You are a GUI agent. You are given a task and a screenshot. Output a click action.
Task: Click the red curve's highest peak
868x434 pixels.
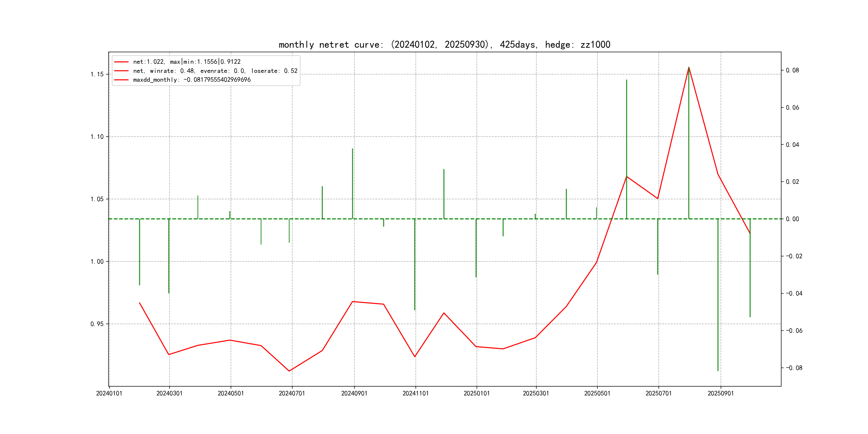689,68
